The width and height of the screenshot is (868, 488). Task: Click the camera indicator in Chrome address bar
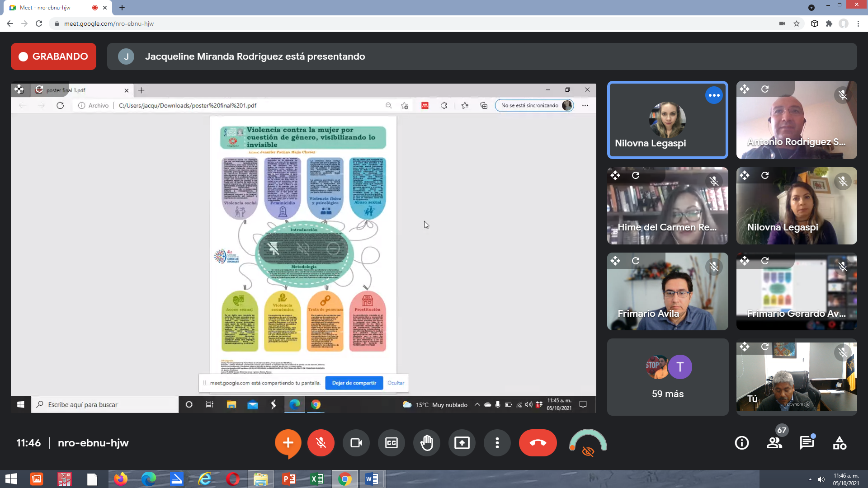[x=782, y=23]
